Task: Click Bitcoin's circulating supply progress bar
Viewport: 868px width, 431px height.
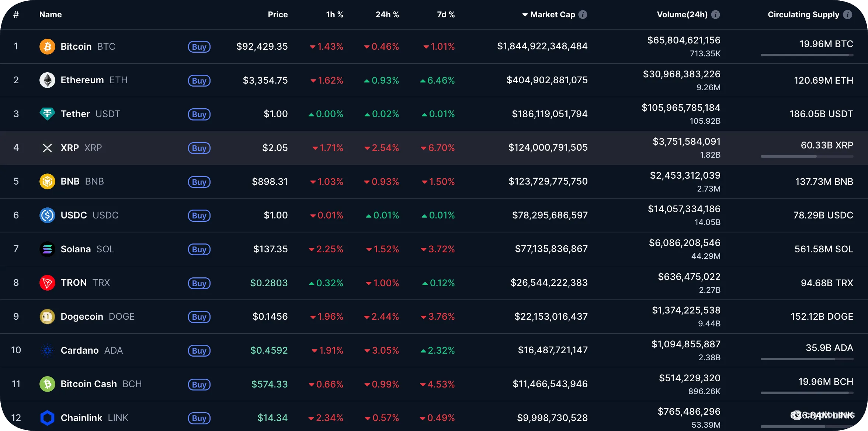Action: (807, 55)
